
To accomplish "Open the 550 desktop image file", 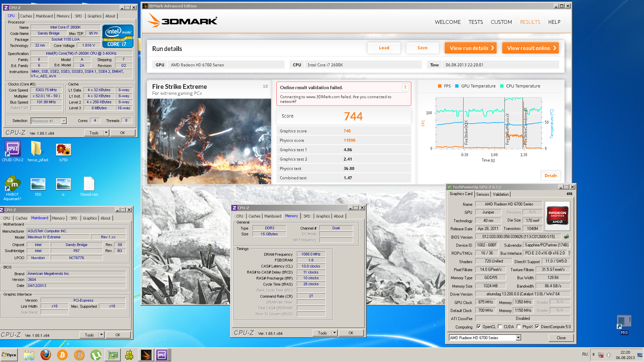I will (x=38, y=187).
